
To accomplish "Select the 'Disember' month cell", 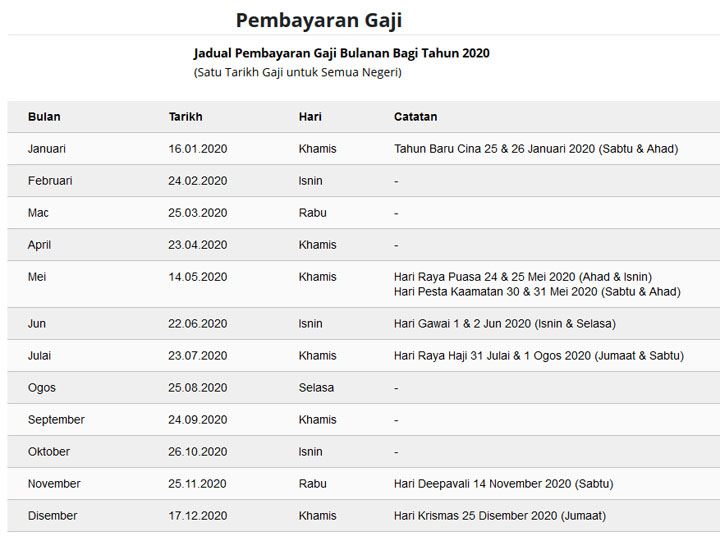I will 52,516.
